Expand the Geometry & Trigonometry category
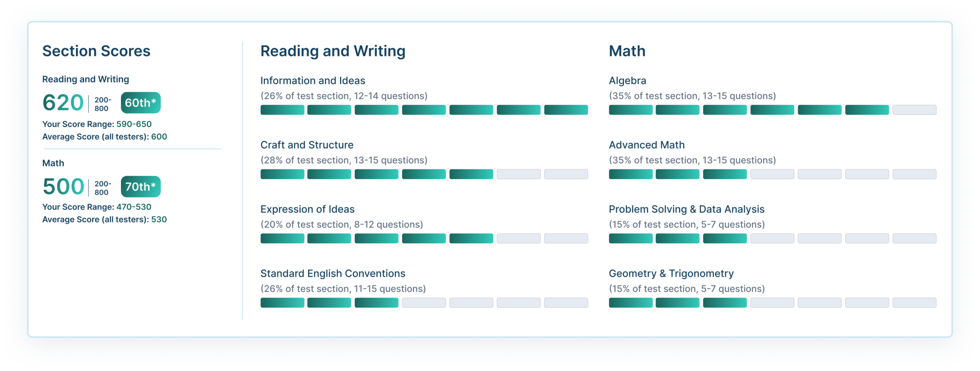 [x=671, y=273]
